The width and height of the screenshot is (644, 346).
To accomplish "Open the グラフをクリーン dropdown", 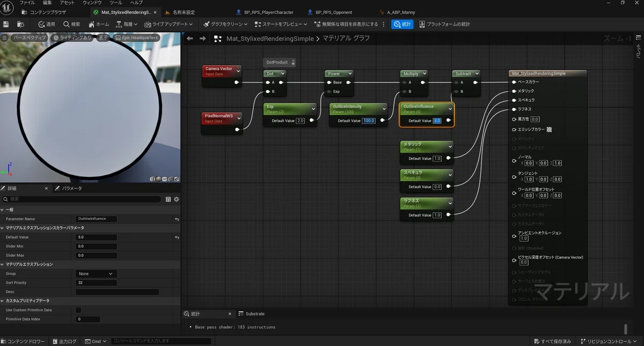I will [225, 24].
